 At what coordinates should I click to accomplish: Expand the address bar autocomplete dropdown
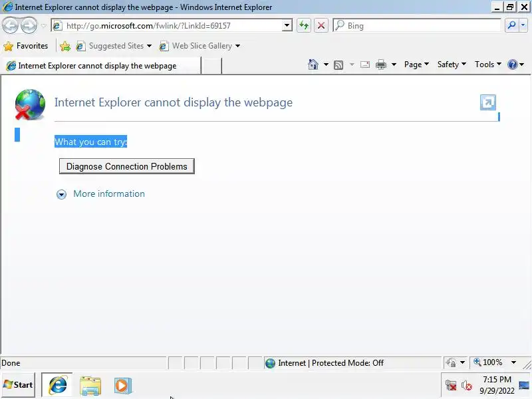287,25
